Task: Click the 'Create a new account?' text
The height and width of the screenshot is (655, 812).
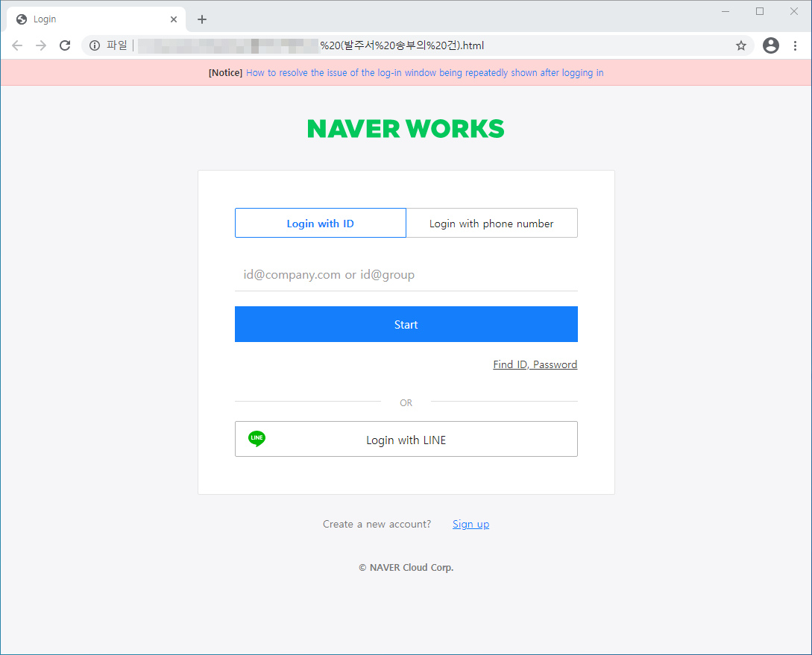Action: tap(377, 524)
